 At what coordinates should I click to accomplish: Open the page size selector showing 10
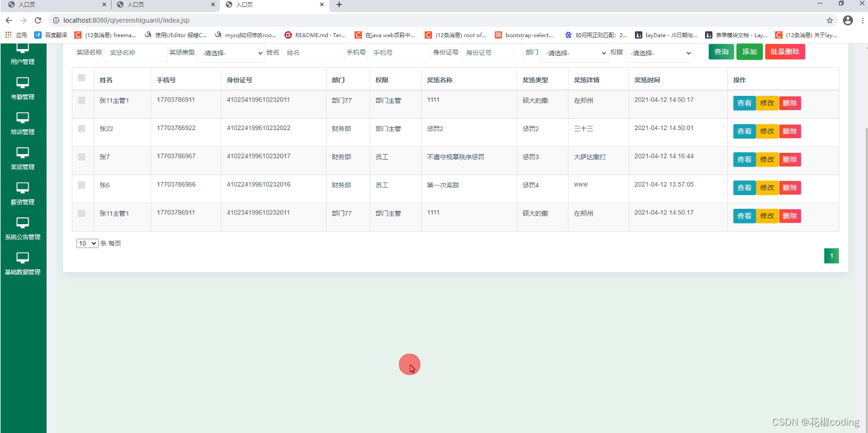[87, 243]
